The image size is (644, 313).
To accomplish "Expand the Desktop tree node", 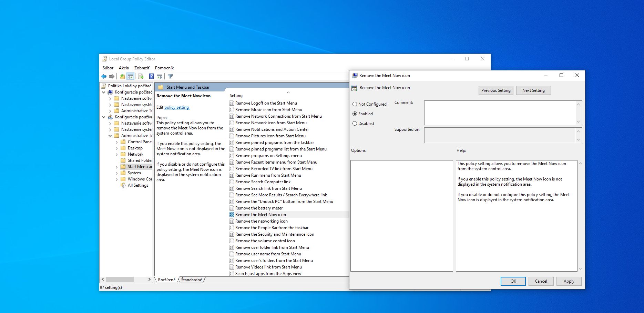I will 117,148.
